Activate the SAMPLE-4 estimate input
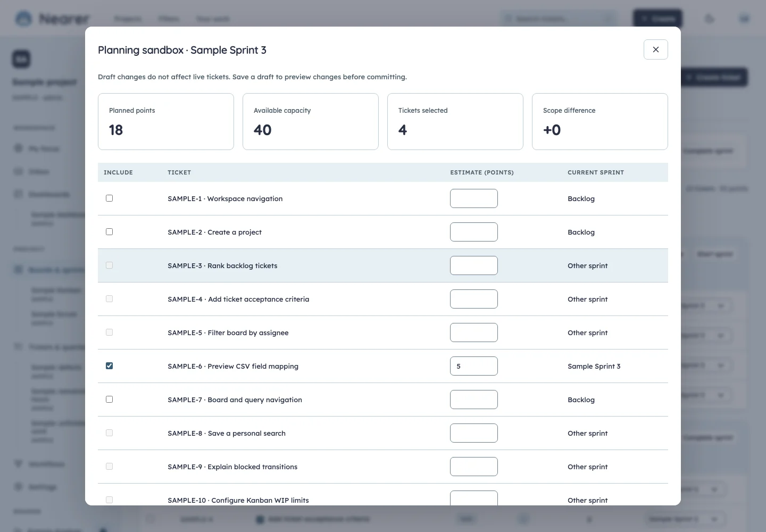Screen dimensions: 766x532 click(x=474, y=299)
